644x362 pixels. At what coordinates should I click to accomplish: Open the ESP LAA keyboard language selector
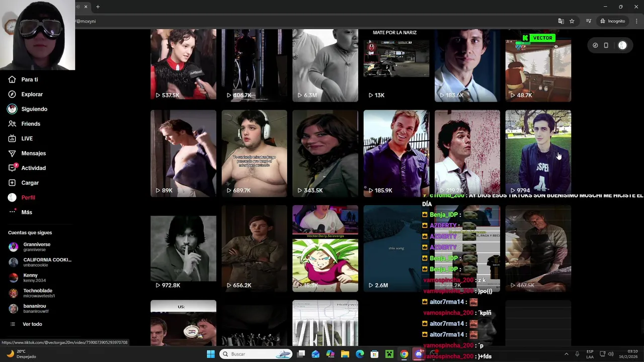point(590,354)
